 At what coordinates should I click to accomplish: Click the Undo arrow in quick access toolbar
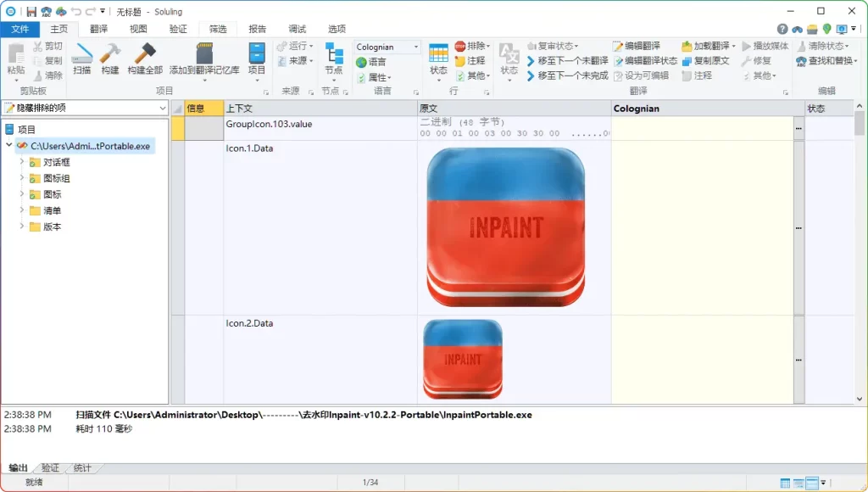(76, 12)
